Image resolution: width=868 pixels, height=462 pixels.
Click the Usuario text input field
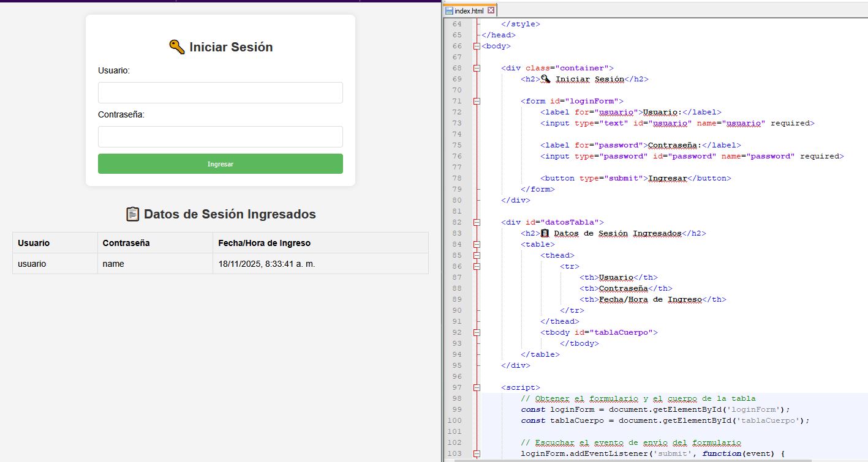coord(220,93)
